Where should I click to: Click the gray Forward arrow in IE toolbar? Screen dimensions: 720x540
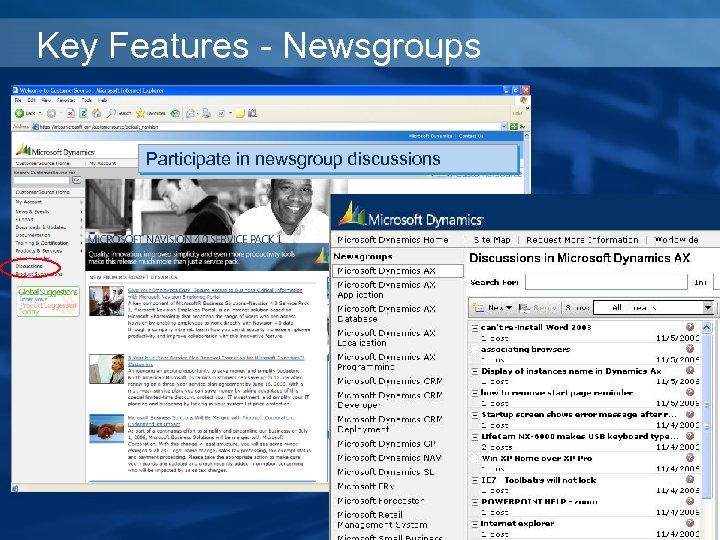[x=51, y=113]
